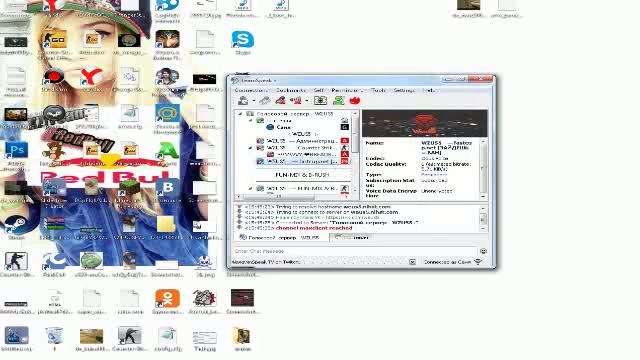Toggle the Away status toolbar icon
Viewport: 640px width, 360px height.
[x=296, y=100]
